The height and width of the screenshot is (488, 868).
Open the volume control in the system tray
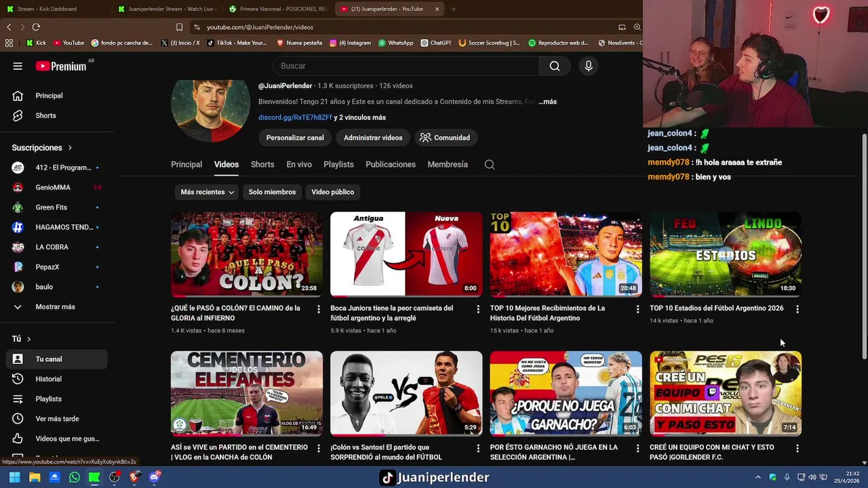pos(812,477)
